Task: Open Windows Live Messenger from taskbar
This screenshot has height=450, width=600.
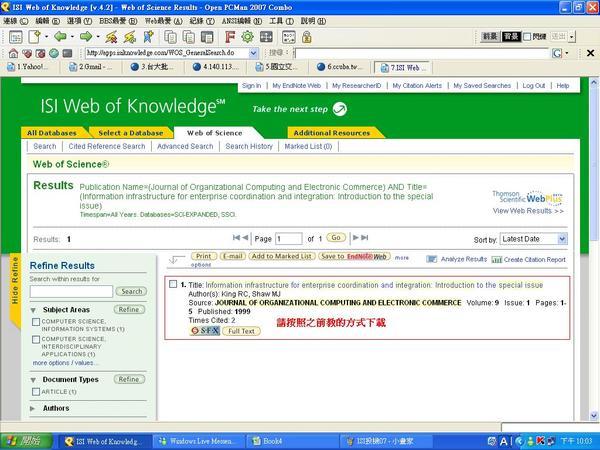Action: tap(199, 441)
